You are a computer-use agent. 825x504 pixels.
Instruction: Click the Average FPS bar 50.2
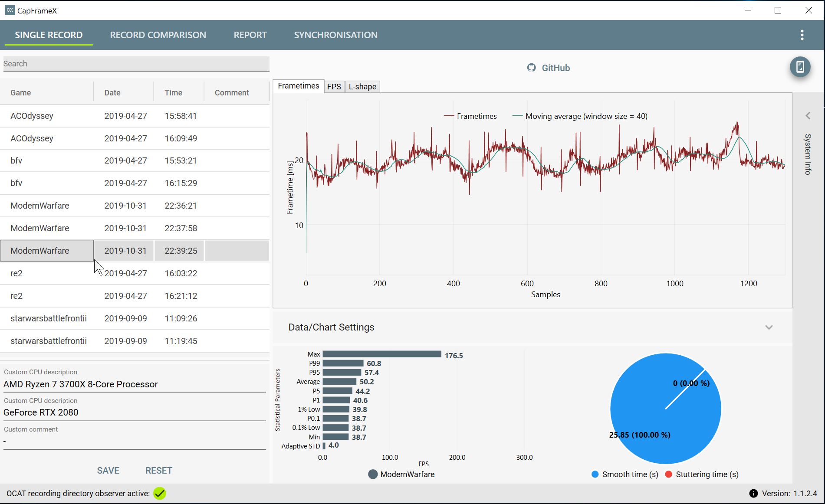click(340, 382)
